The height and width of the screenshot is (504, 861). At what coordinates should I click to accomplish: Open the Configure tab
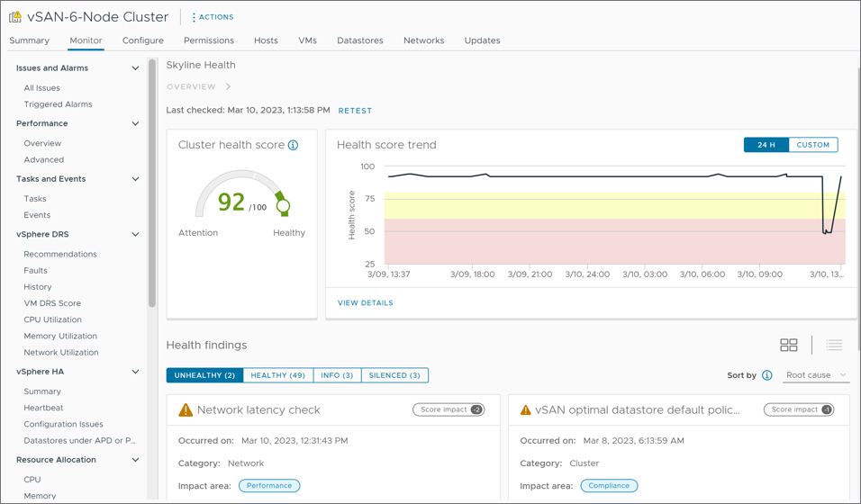point(143,40)
